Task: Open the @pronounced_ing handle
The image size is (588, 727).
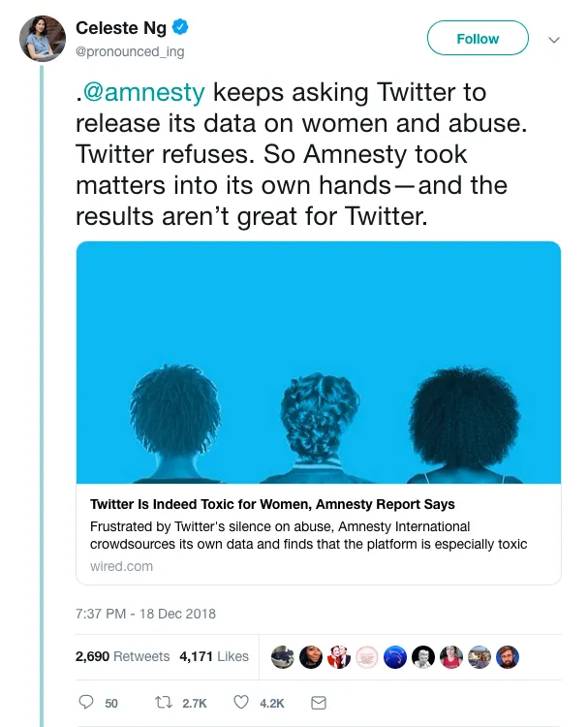Action: click(130, 51)
